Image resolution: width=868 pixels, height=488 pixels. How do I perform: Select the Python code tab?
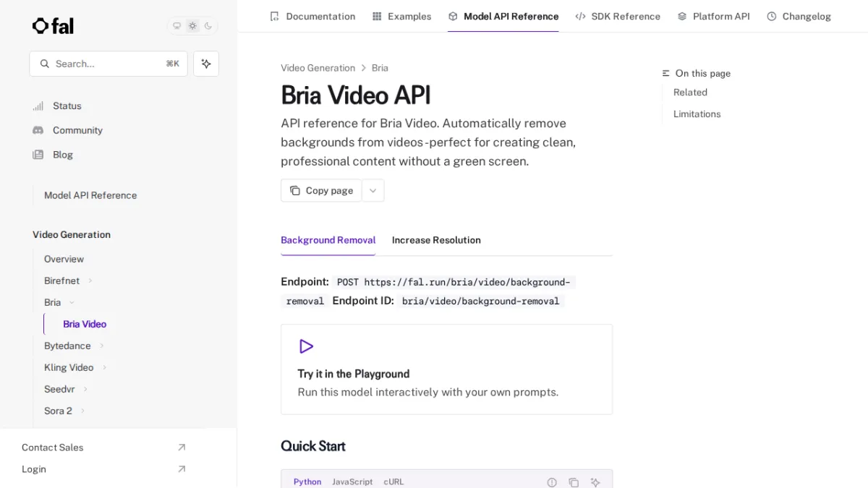pyautogui.click(x=307, y=481)
